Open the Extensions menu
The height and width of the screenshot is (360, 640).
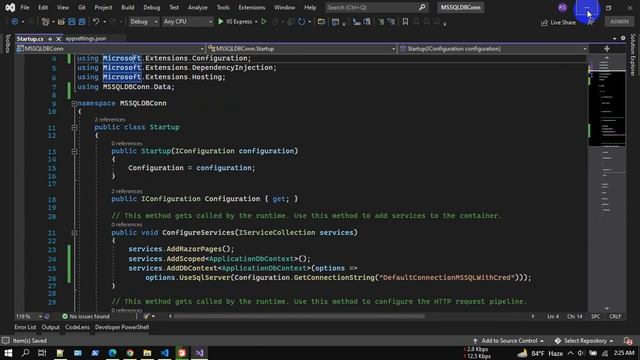[x=251, y=7]
